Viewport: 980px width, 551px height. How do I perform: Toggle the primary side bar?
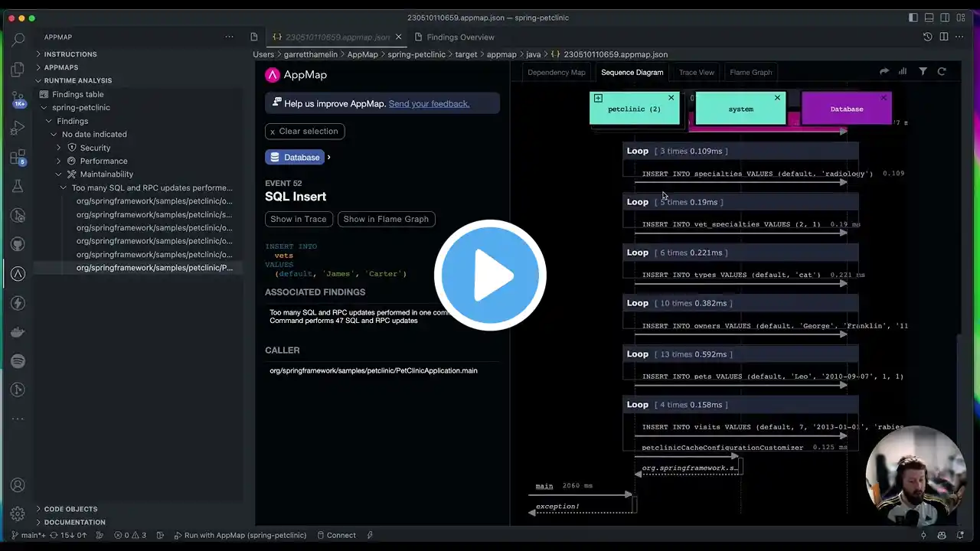(913, 18)
